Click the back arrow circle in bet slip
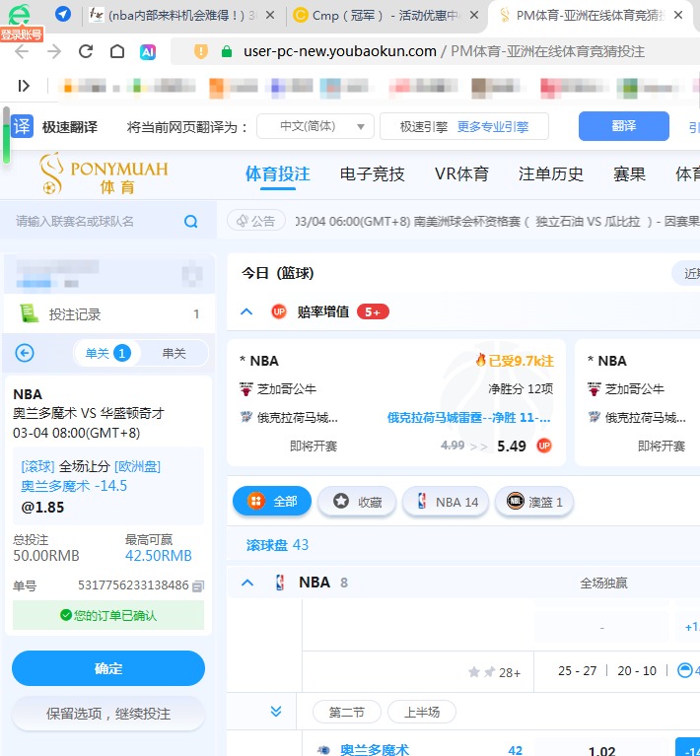This screenshot has height=756, width=700. click(25, 353)
